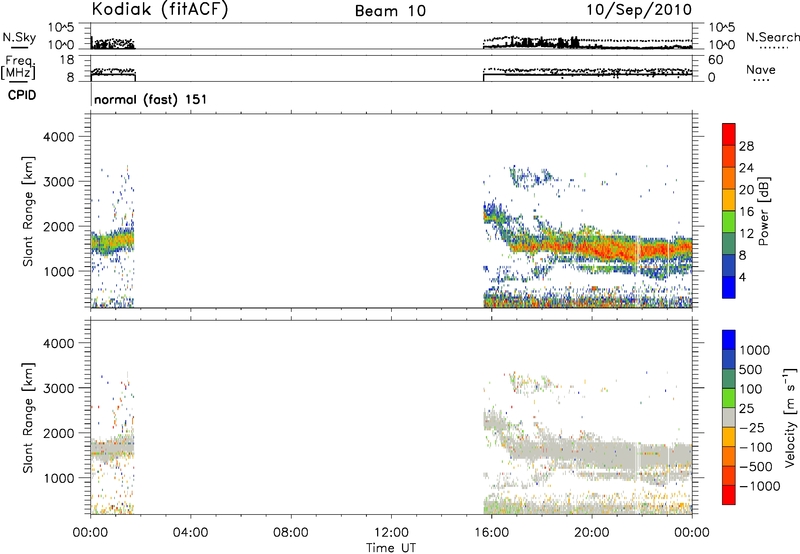This screenshot has height=554, width=800.
Task: Click the 'normal (fast) 151' mode text
Action: tap(151, 99)
